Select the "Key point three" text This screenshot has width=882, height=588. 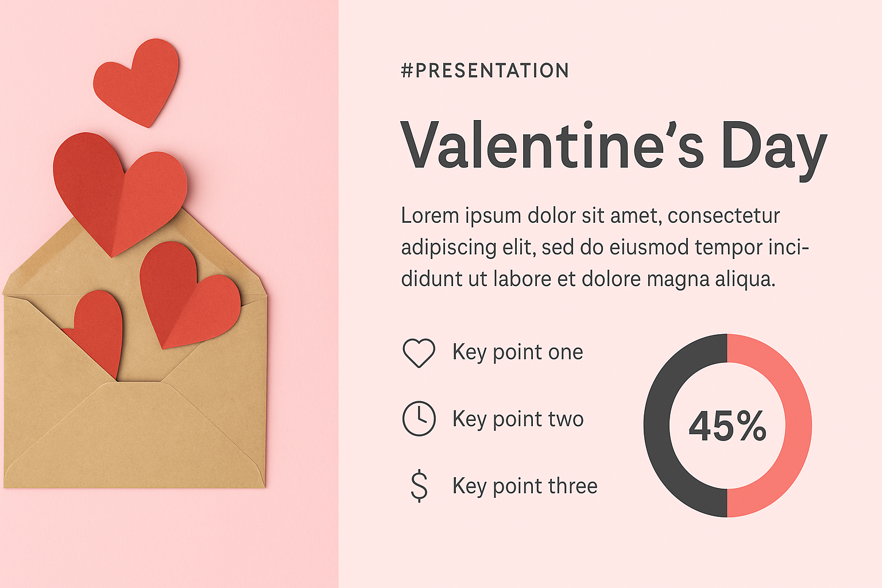pos(524,486)
